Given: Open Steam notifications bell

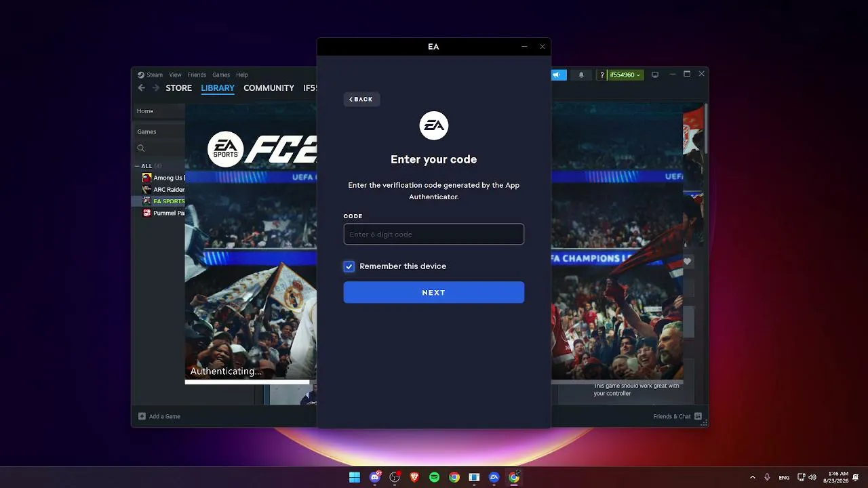Looking at the screenshot, I should [x=581, y=75].
